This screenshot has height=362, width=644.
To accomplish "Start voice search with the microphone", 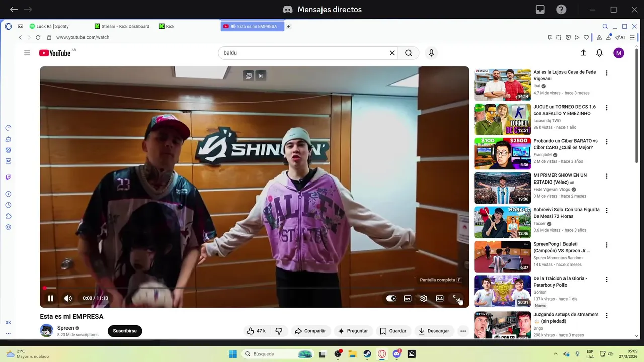I will [431, 53].
